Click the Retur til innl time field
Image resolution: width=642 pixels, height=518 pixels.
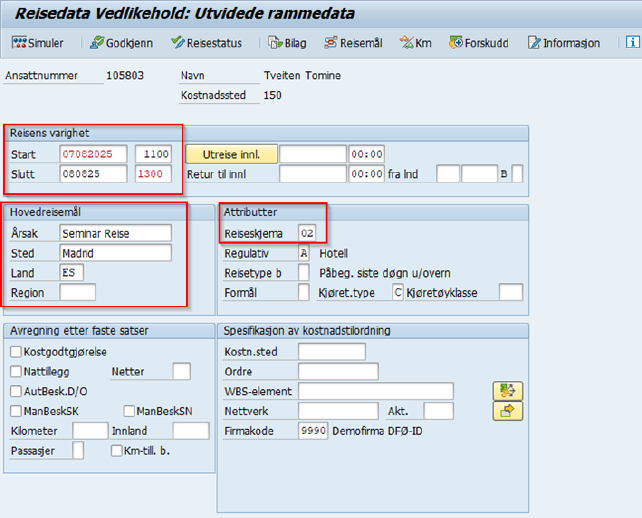pos(366,174)
